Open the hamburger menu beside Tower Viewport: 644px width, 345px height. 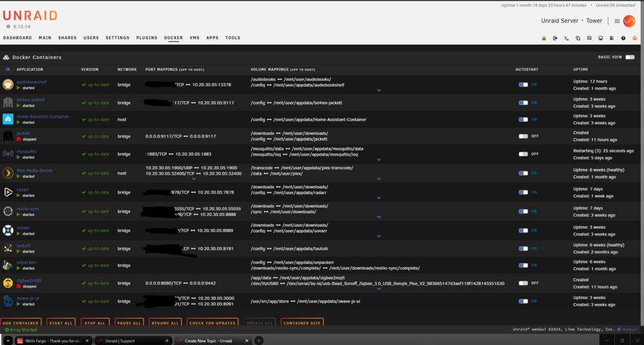617,21
